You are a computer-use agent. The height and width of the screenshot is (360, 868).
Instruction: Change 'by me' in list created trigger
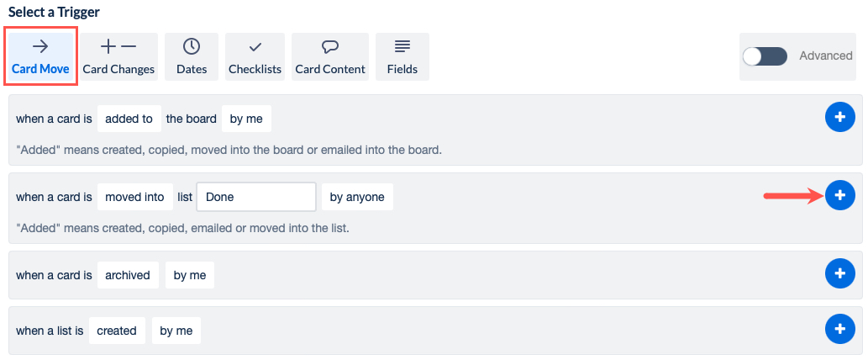(176, 331)
